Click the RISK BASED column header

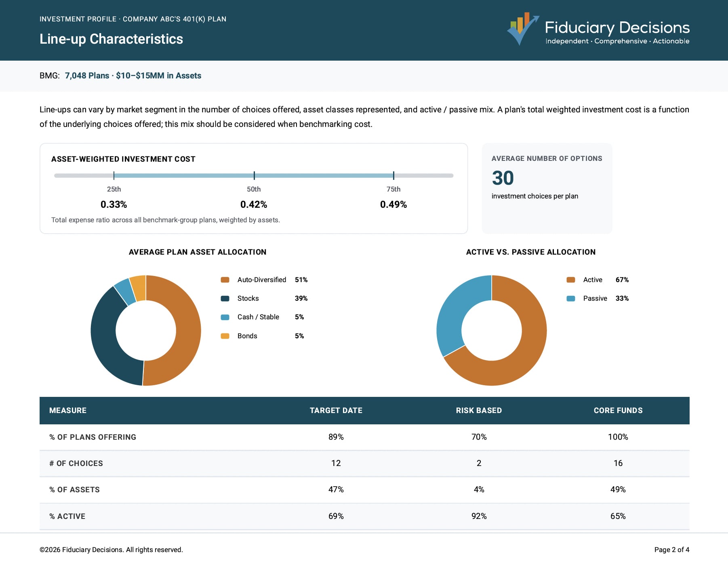click(479, 411)
